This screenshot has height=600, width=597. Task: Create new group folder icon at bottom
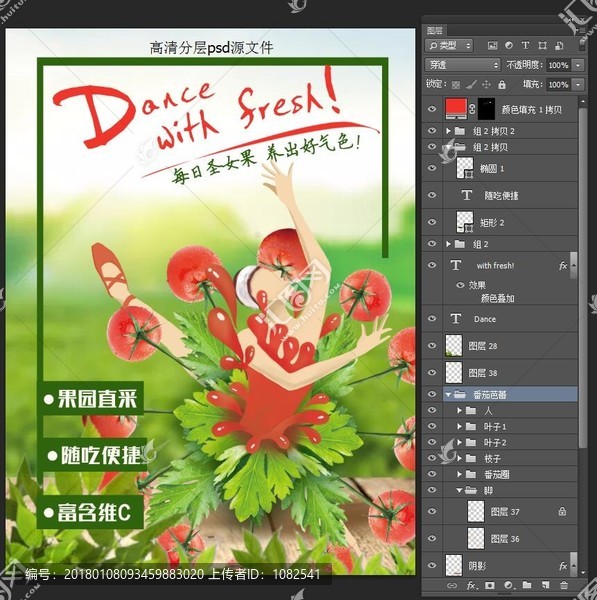pyautogui.click(x=527, y=585)
